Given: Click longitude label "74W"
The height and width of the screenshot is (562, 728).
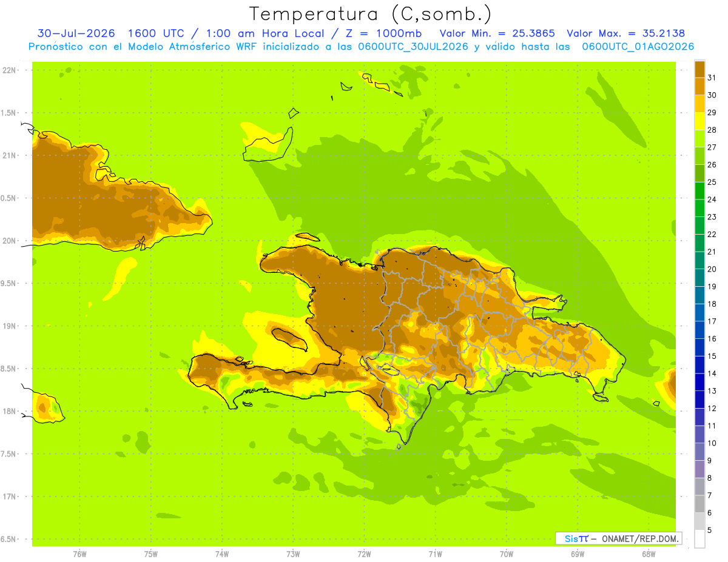Looking at the screenshot, I should pos(222,554).
